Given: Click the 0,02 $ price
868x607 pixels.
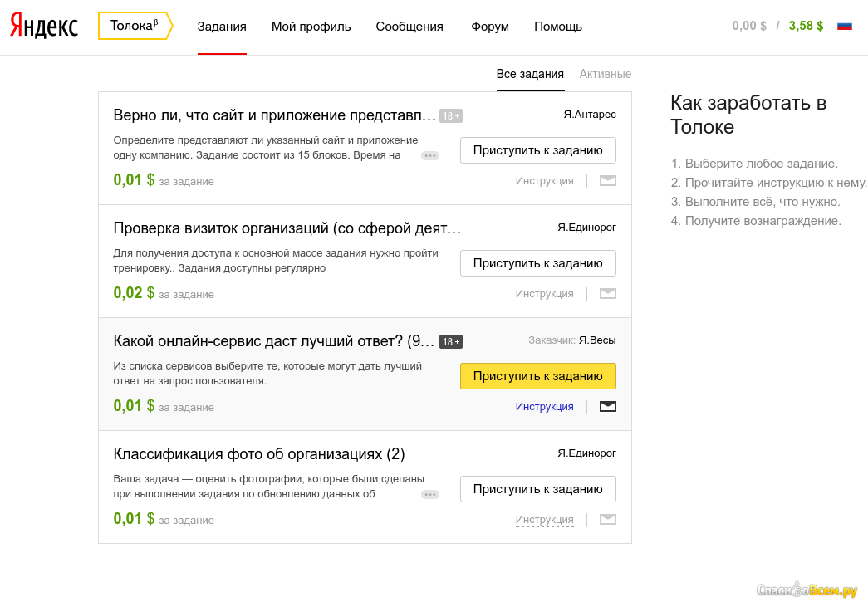Looking at the screenshot, I should click(x=134, y=293).
